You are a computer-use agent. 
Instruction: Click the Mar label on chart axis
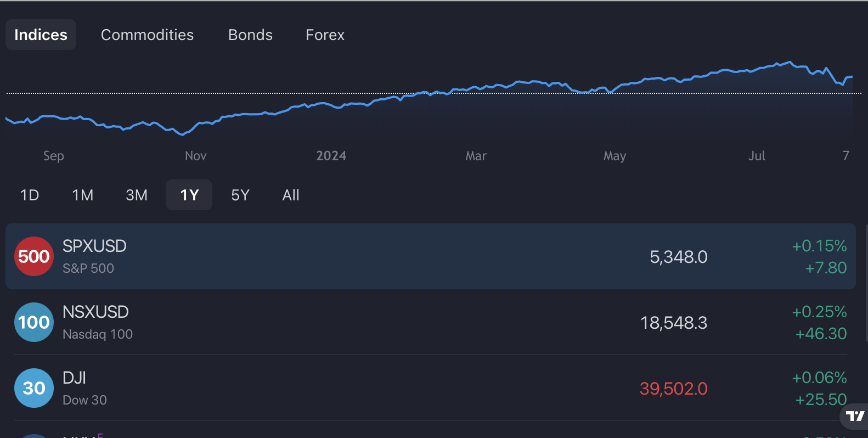tap(476, 156)
